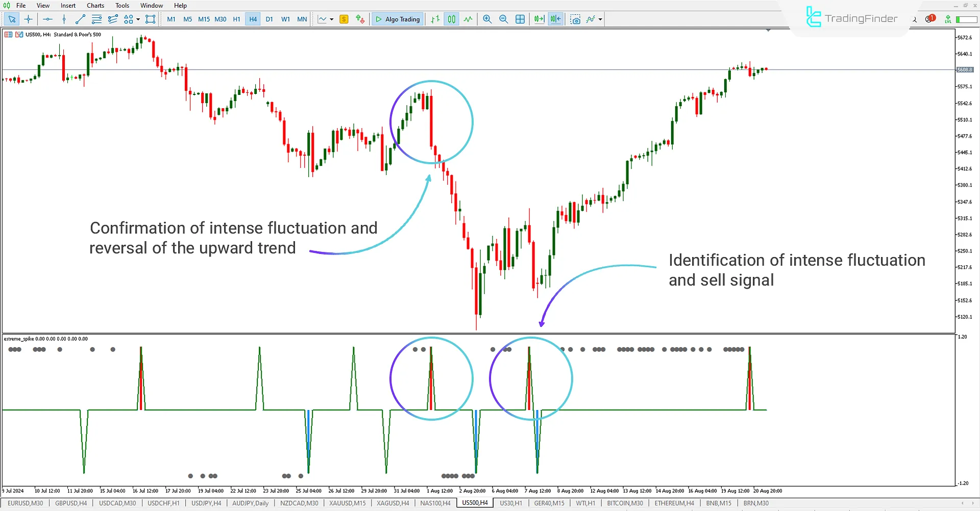
Task: Zoom in on the chart
Action: (487, 19)
